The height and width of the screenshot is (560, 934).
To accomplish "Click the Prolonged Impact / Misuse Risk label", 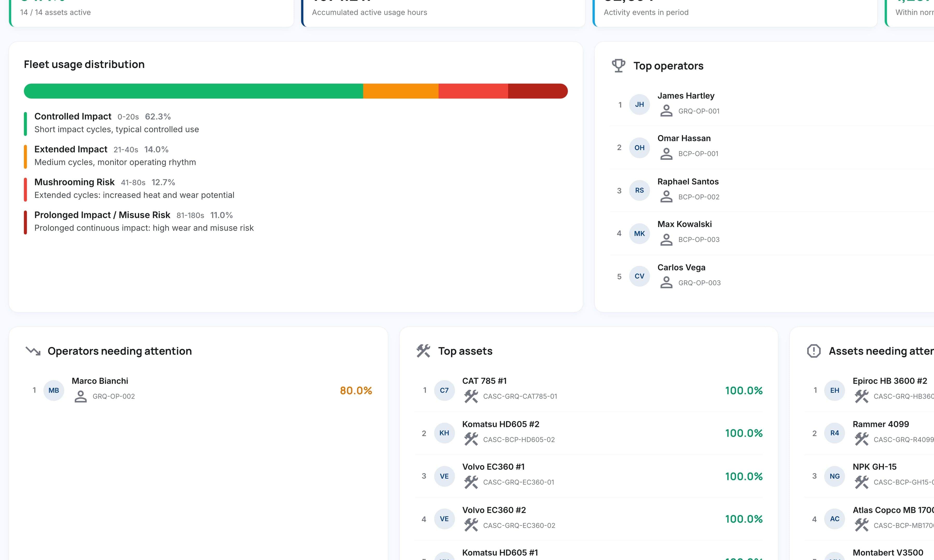I will click(x=102, y=215).
